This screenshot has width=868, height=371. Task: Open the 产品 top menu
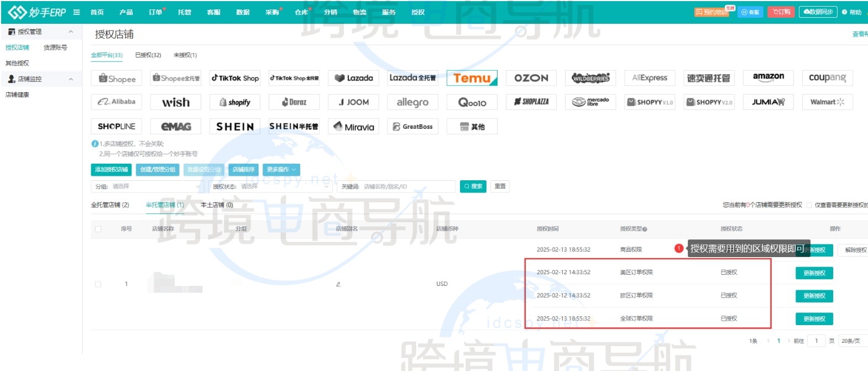(x=126, y=12)
